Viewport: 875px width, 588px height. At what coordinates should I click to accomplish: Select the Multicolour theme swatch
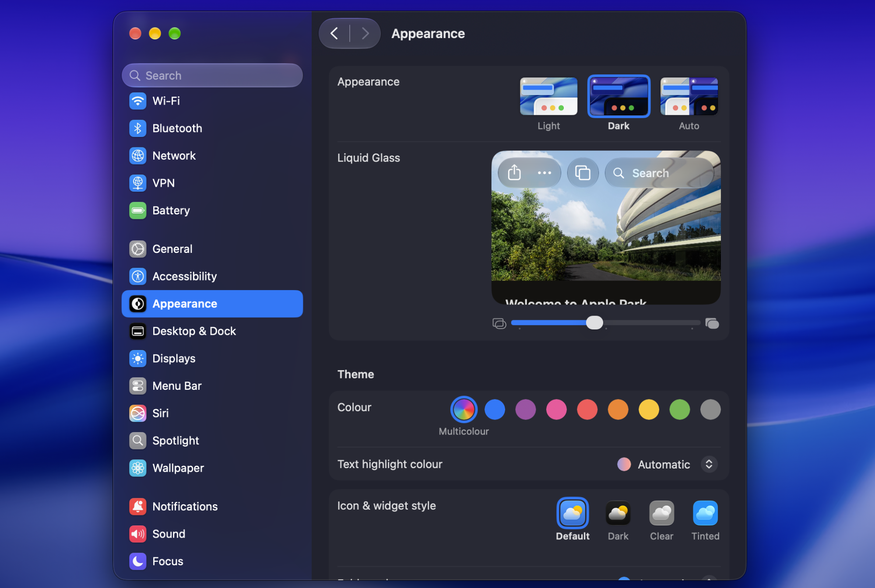464,410
